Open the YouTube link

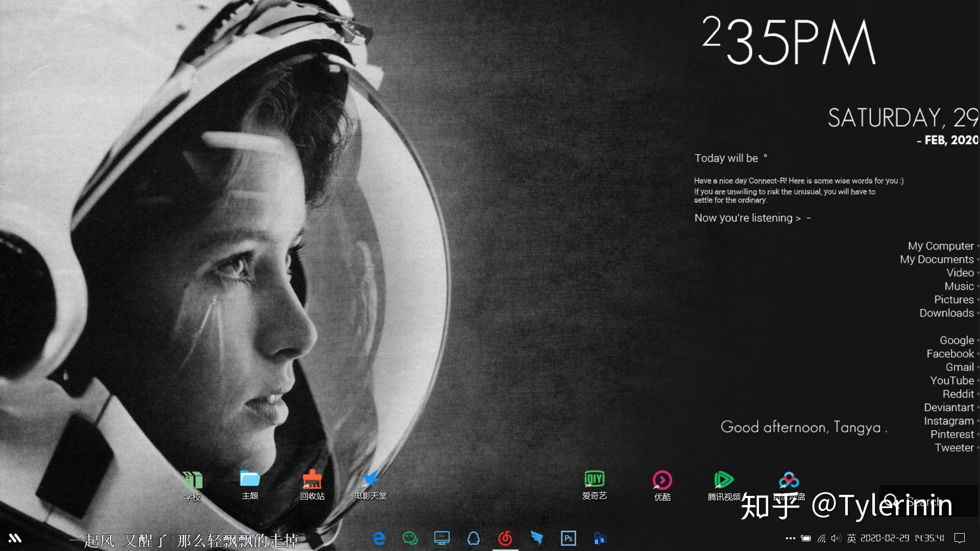coord(952,381)
